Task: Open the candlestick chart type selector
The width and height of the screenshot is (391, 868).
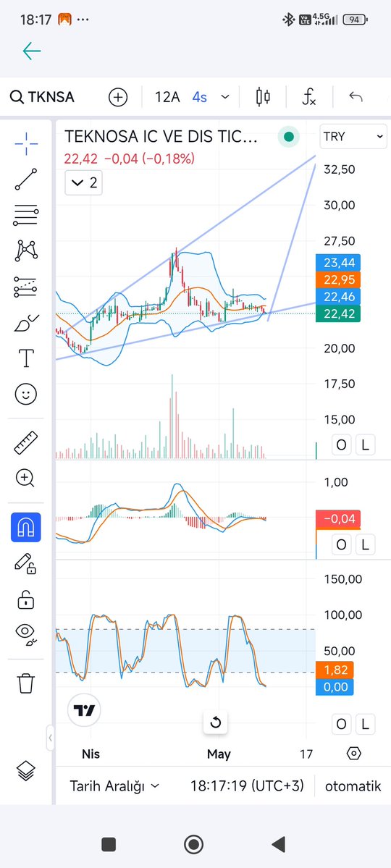Action: coord(263,98)
